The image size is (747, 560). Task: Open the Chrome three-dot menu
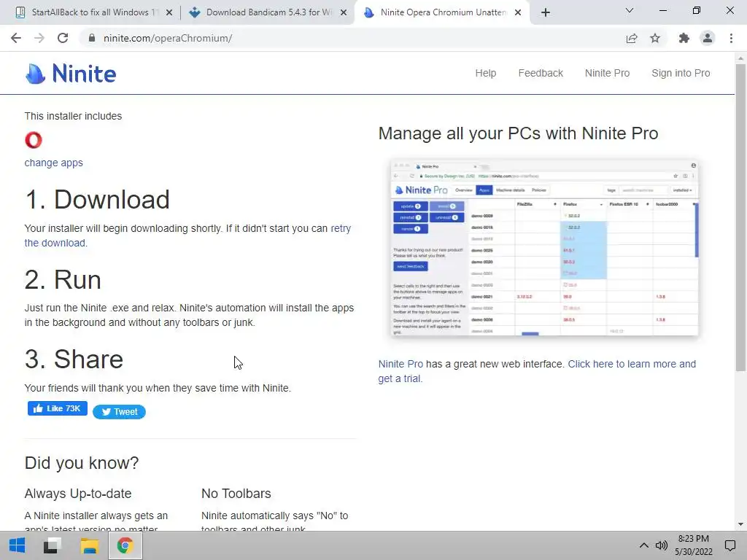(x=731, y=38)
